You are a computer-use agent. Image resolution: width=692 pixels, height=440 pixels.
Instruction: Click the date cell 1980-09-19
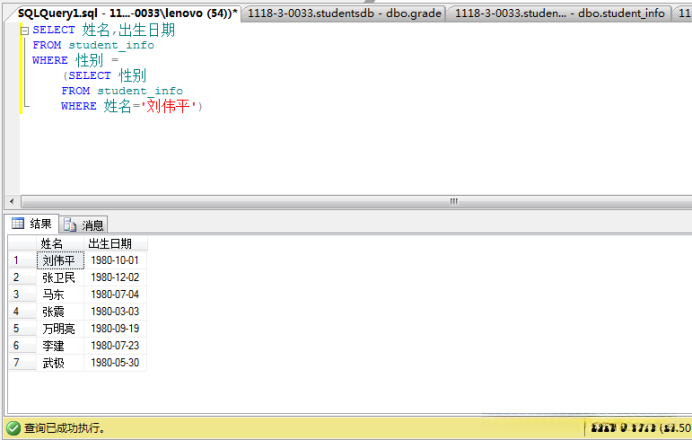[115, 329]
